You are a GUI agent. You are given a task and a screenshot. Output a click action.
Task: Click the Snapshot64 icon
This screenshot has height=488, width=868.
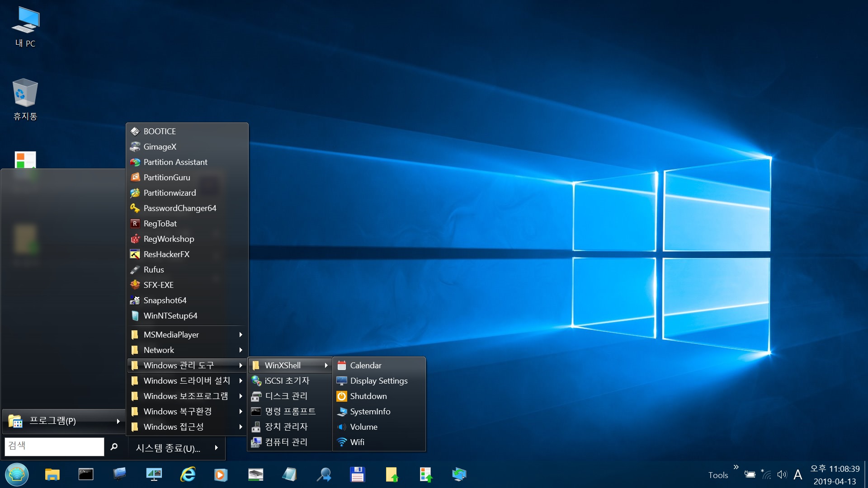coord(135,300)
